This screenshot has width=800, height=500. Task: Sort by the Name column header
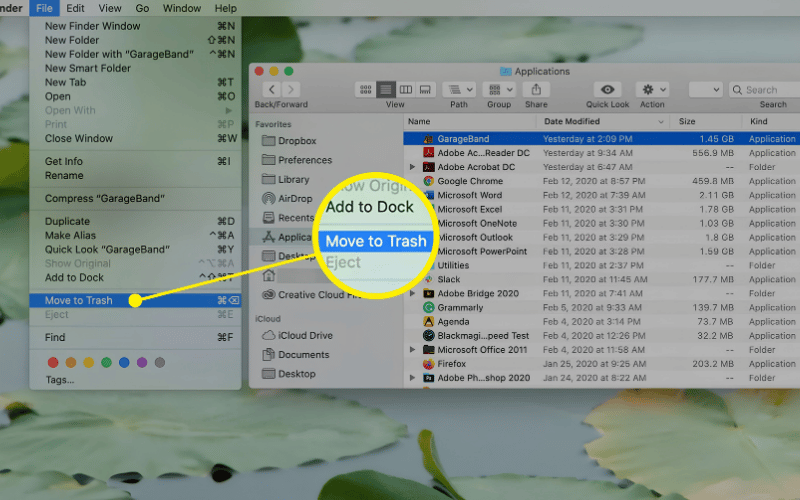(x=470, y=121)
